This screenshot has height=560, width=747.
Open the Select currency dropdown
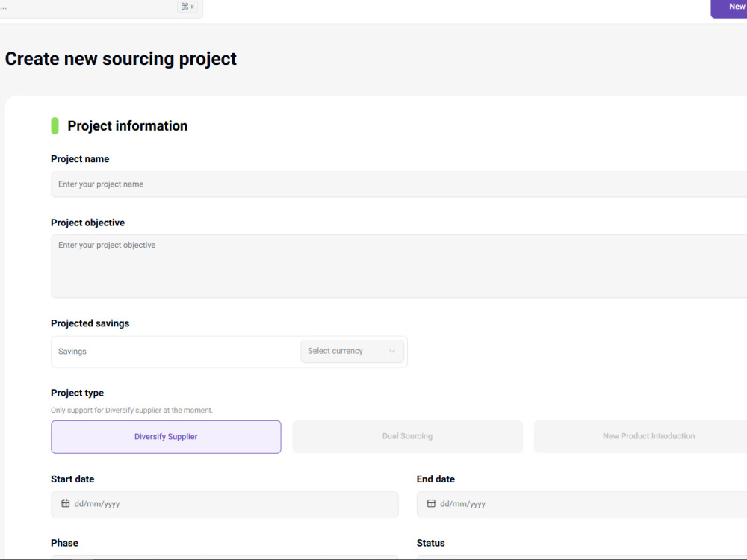click(x=352, y=351)
